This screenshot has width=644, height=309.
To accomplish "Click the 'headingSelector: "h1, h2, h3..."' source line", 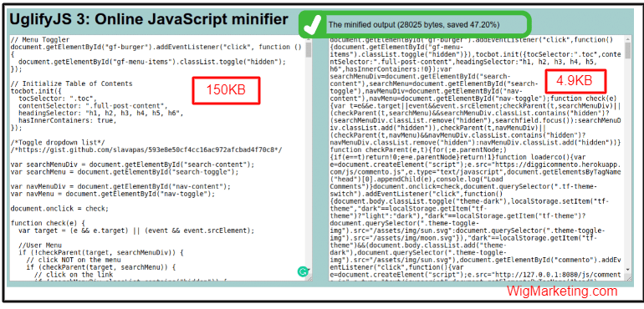I will point(101,114).
